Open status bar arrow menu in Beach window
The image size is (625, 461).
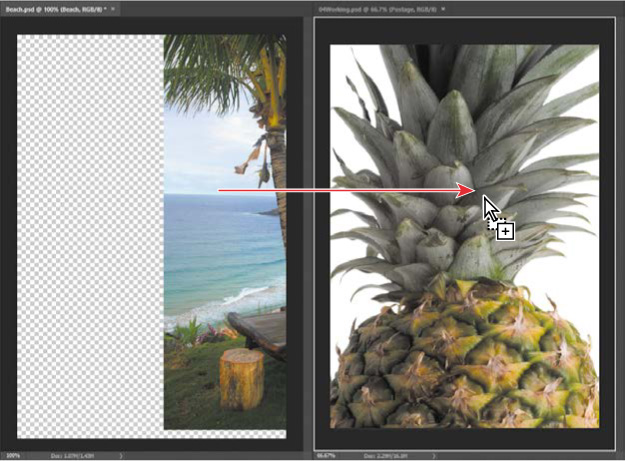[121, 455]
